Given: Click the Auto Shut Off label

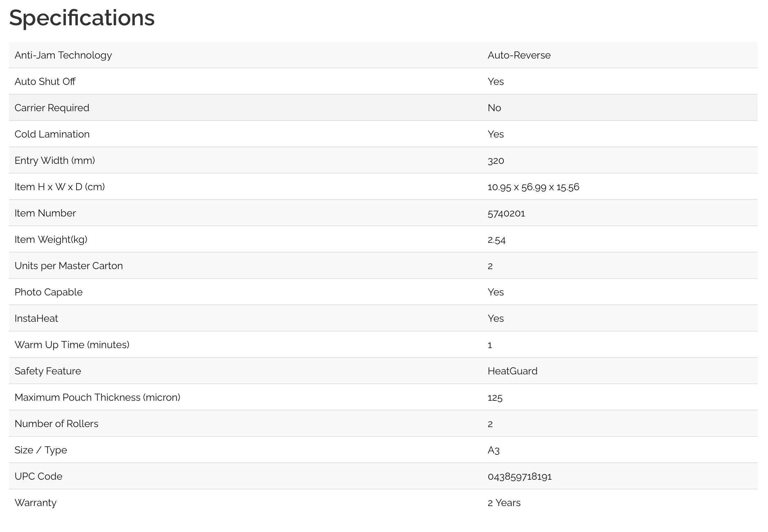Looking at the screenshot, I should pyautogui.click(x=45, y=82).
